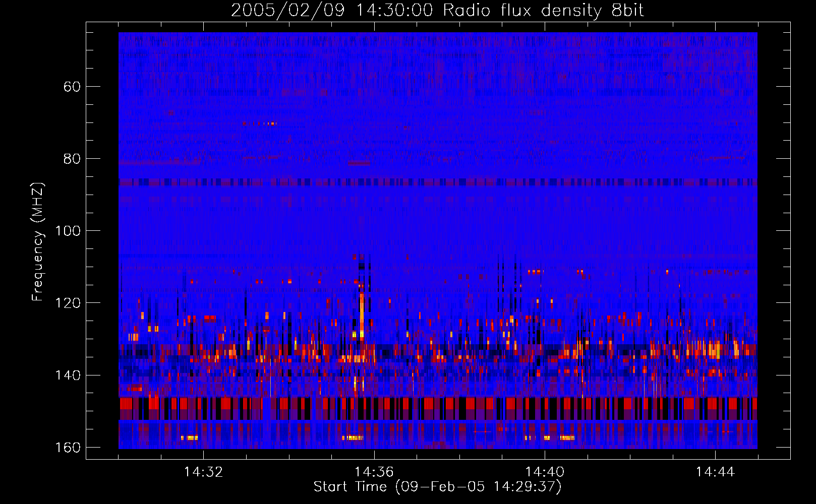This screenshot has height=504, width=816.
Task: Click the 60 frequency tick label
Action: coord(72,87)
